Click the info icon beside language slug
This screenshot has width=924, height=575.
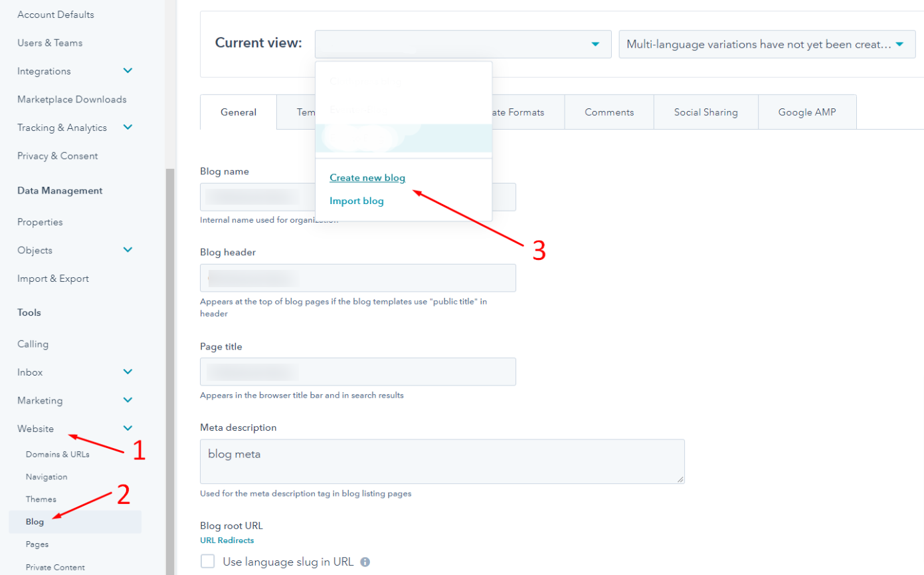tap(365, 562)
